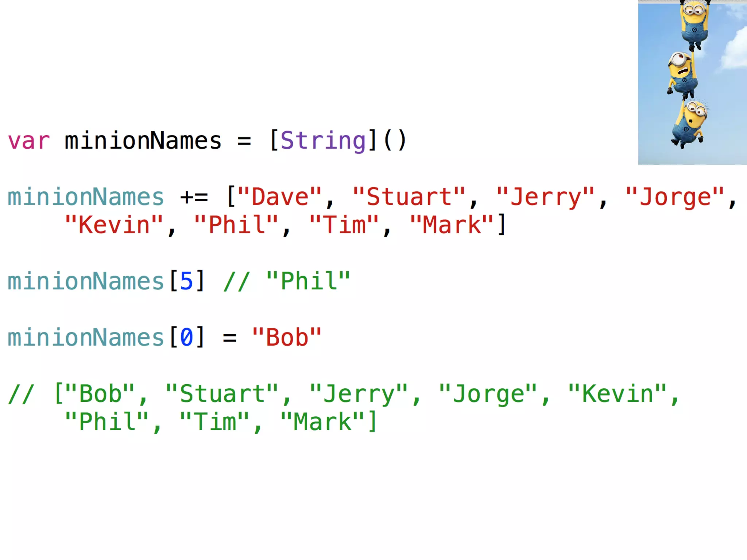Click the red "Mark" string literal
Screen dimensions: 747x560
(x=452, y=225)
